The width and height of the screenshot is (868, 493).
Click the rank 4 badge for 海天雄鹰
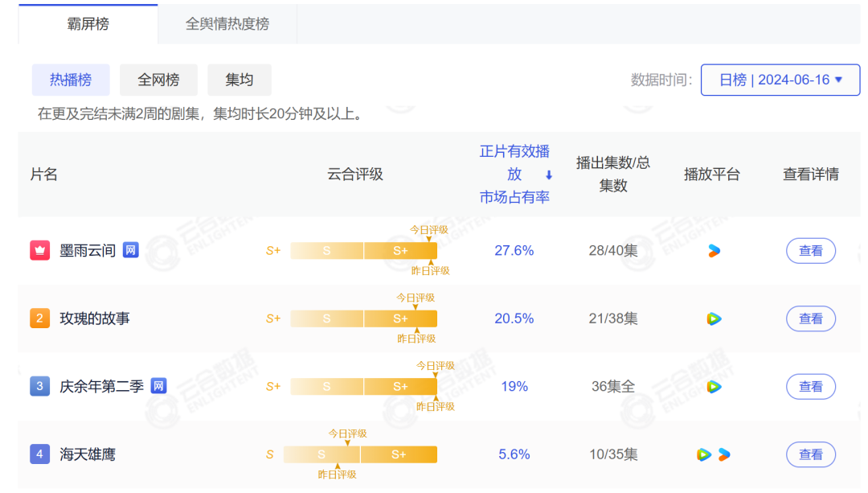[40, 454]
